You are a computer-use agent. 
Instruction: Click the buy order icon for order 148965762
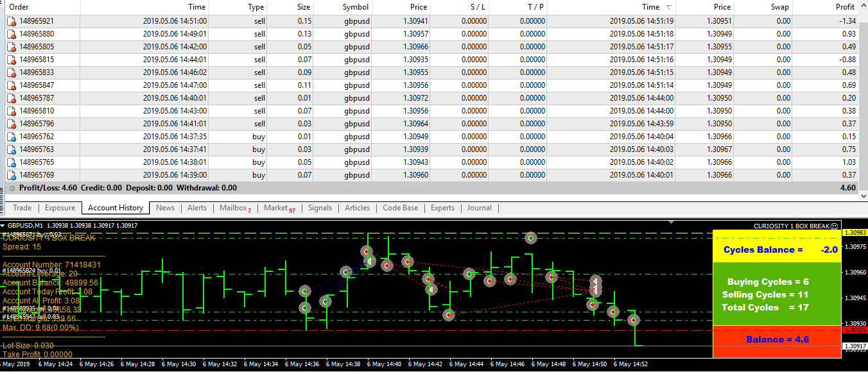click(x=11, y=137)
